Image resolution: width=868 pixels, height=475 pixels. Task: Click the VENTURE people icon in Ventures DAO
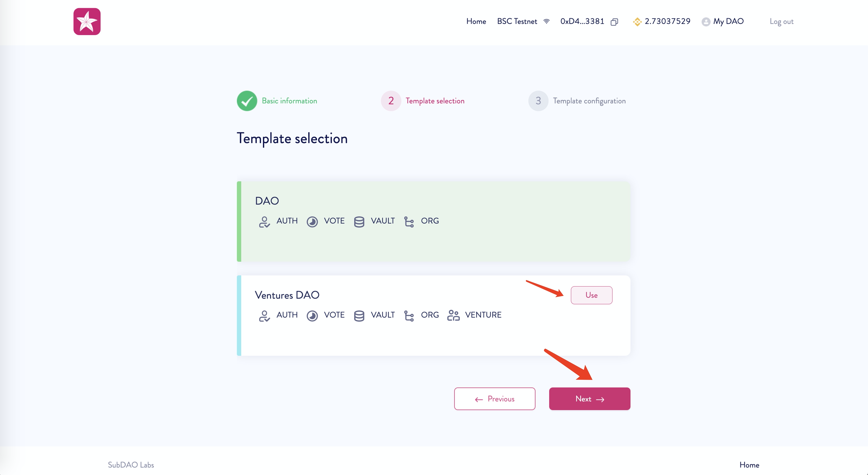pos(453,315)
